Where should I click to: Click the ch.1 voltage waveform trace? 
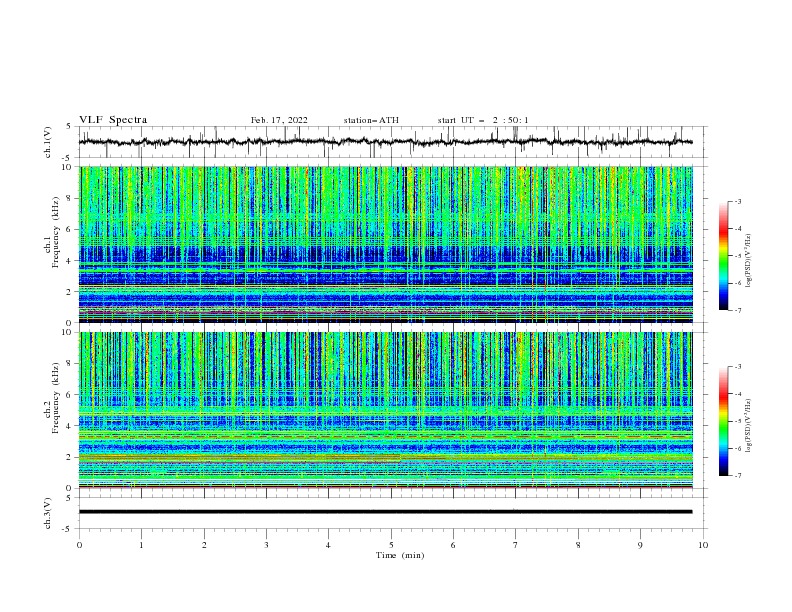click(386, 142)
